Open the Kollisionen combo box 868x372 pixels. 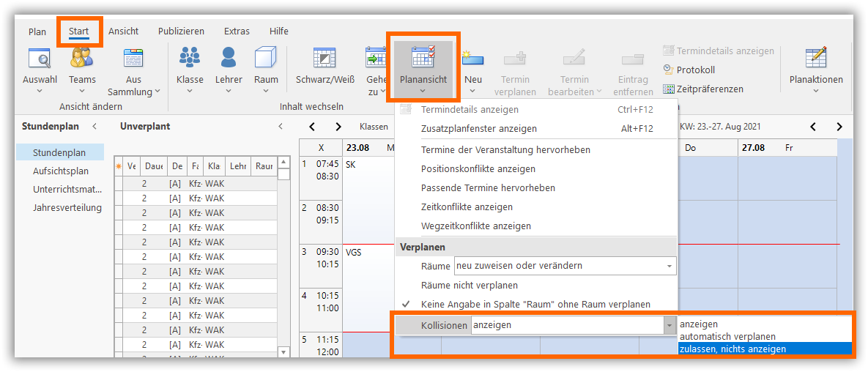573,325
